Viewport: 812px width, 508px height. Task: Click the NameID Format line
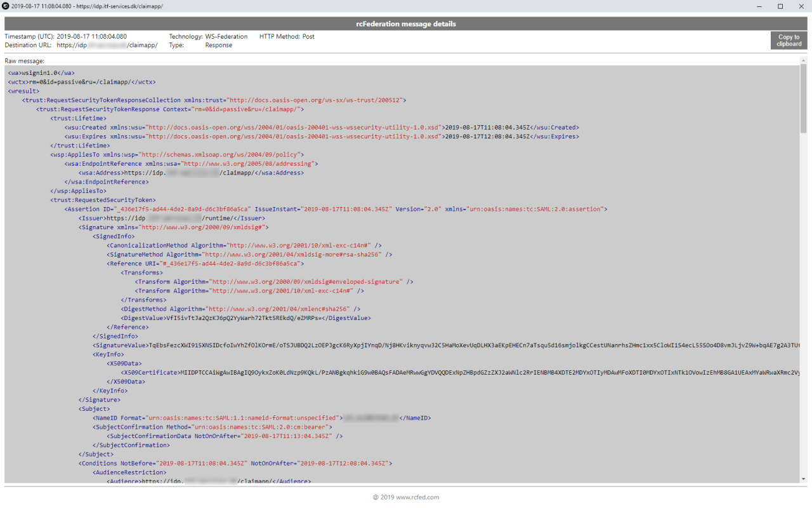point(262,418)
